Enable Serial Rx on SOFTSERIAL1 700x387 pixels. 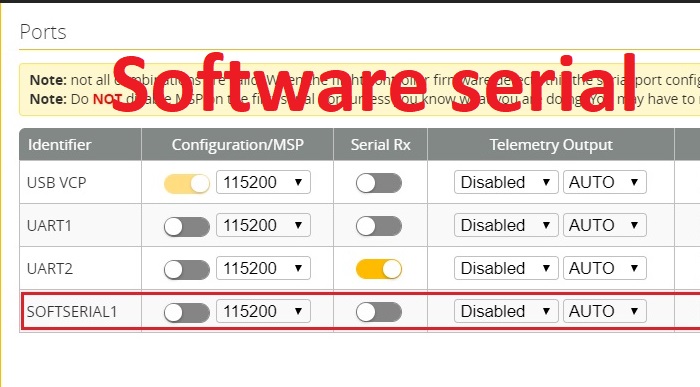click(379, 312)
